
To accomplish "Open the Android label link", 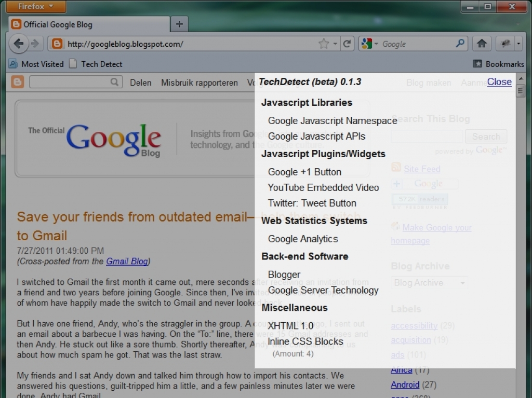I will [x=405, y=385].
